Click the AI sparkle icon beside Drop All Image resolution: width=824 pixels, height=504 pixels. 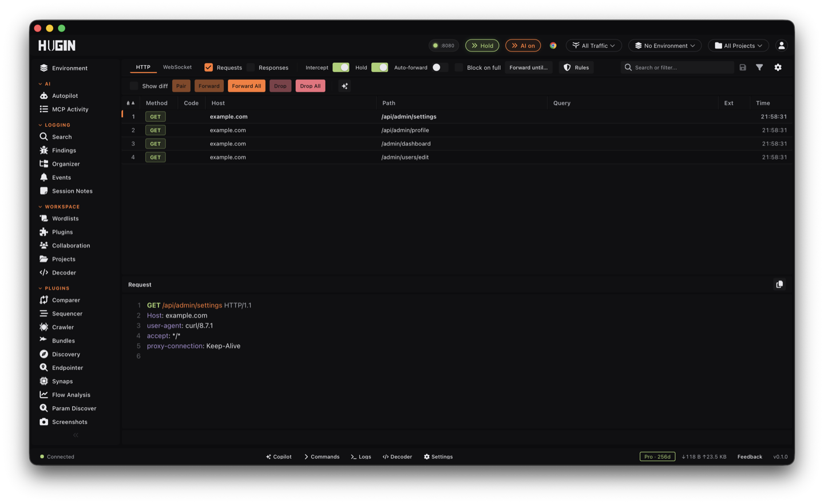point(344,86)
